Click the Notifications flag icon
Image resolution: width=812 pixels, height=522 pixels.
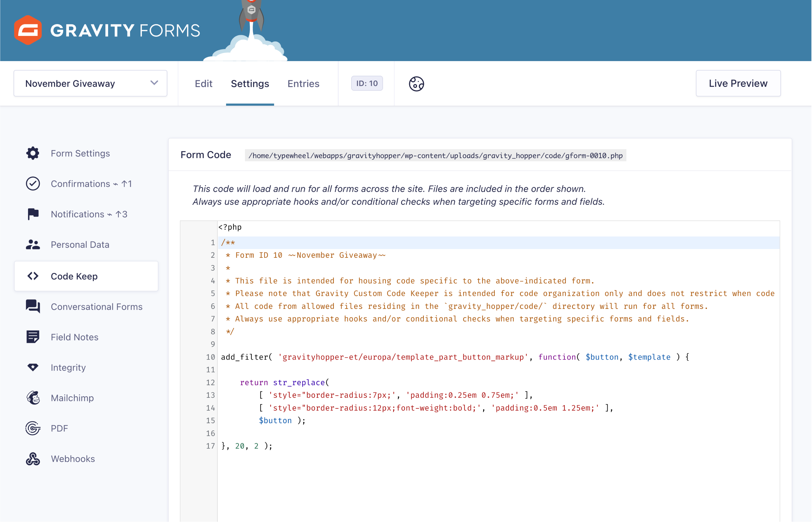[33, 214]
